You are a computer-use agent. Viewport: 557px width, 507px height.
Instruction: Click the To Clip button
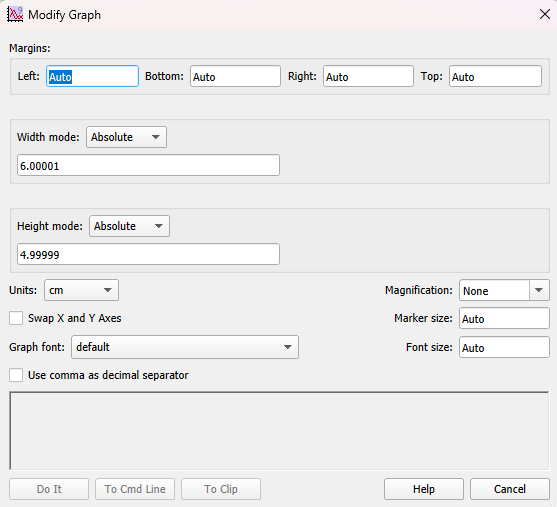point(221,489)
